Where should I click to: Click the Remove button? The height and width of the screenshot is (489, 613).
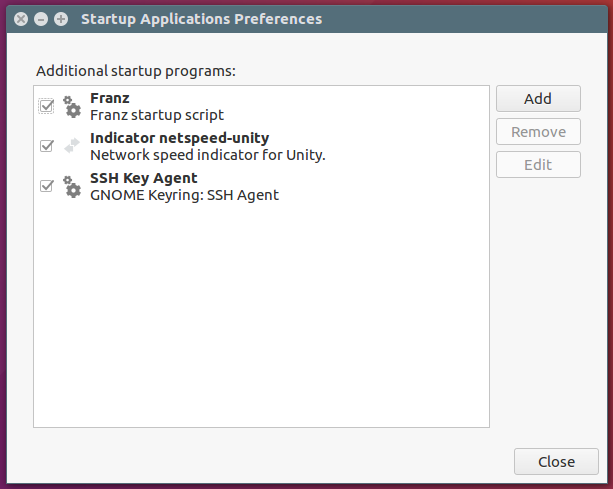pyautogui.click(x=538, y=132)
